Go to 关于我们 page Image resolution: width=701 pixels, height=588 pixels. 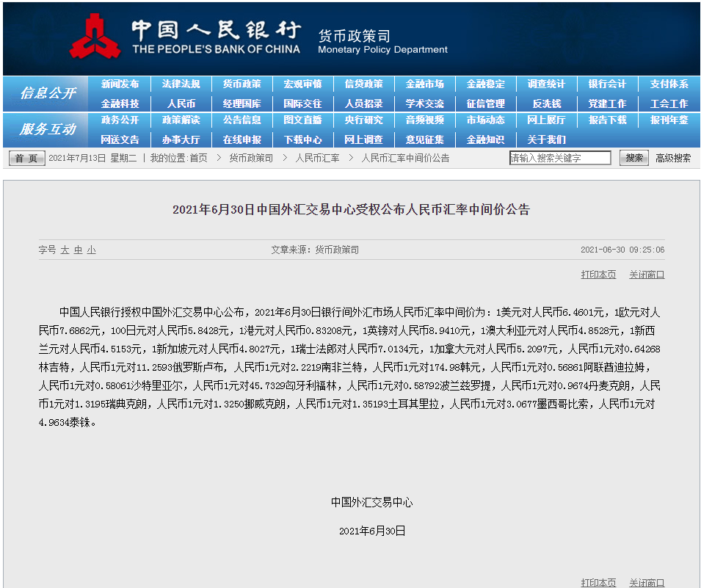click(x=546, y=140)
